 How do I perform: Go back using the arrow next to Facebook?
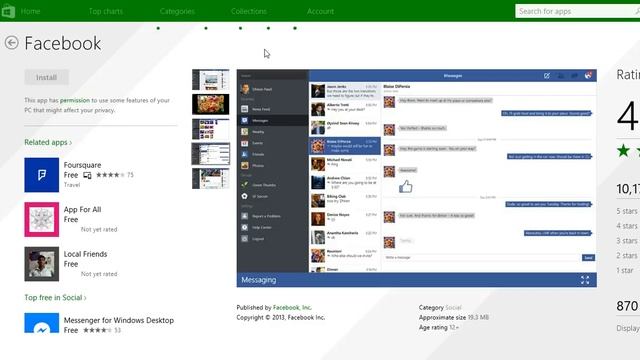[x=11, y=43]
